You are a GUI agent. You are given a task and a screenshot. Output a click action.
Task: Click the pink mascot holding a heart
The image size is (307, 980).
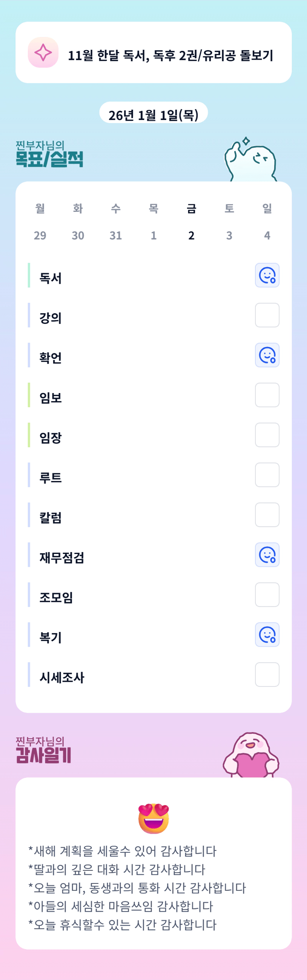tap(251, 756)
